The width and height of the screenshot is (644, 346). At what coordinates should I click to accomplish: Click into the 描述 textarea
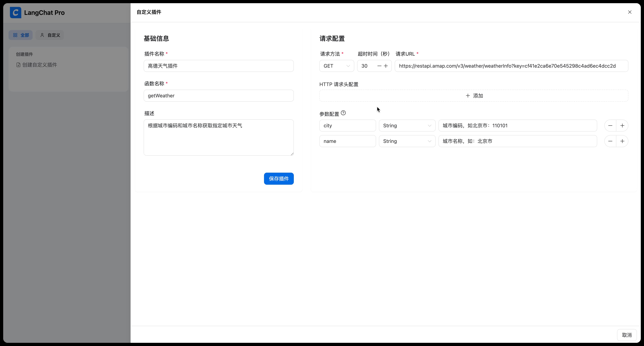tap(218, 138)
